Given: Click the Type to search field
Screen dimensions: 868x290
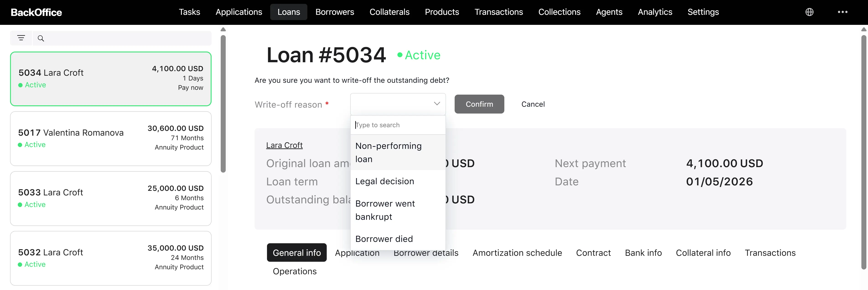Looking at the screenshot, I should click(398, 125).
